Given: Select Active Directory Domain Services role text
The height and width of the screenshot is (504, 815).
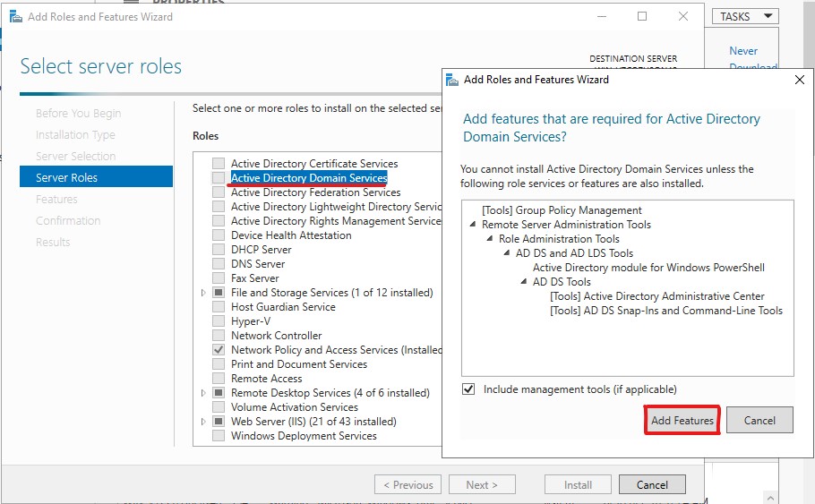Looking at the screenshot, I should point(309,178).
